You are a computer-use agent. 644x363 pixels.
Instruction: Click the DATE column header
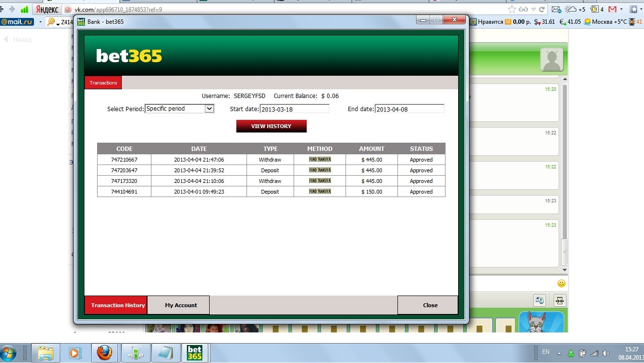click(199, 148)
